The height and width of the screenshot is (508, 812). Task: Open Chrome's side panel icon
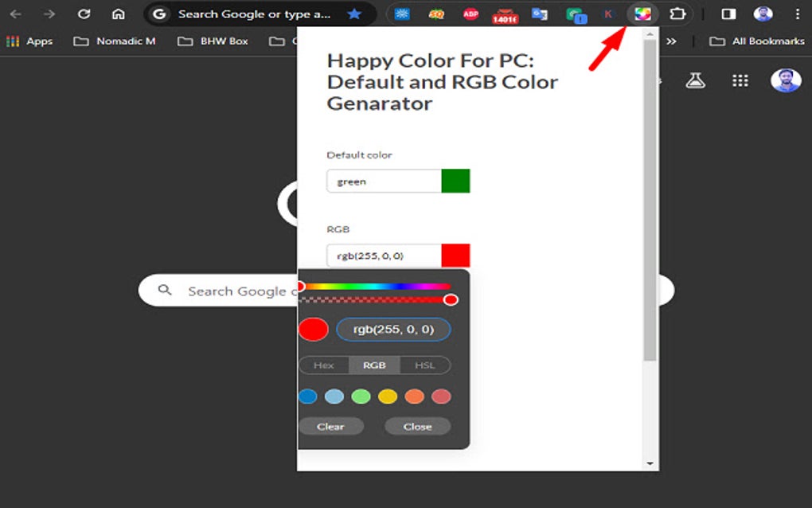pos(727,14)
